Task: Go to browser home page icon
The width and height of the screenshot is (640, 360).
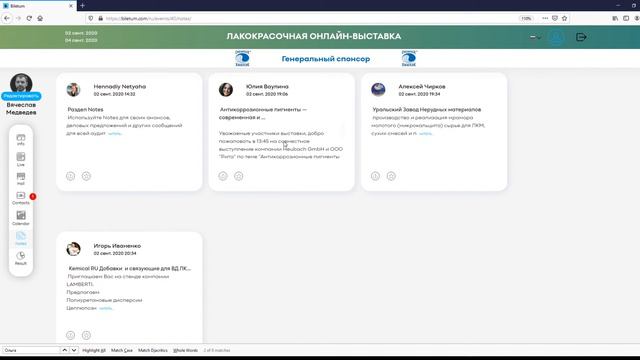Action: pos(40,18)
